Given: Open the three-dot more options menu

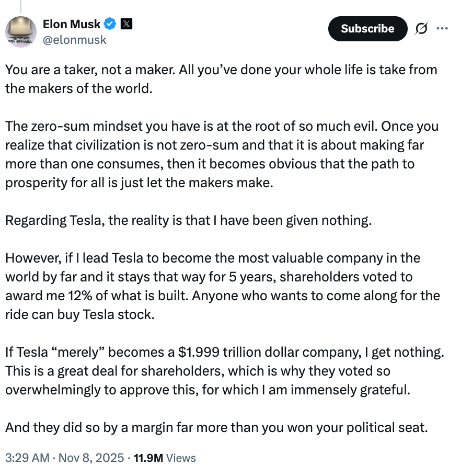Looking at the screenshot, I should [442, 29].
